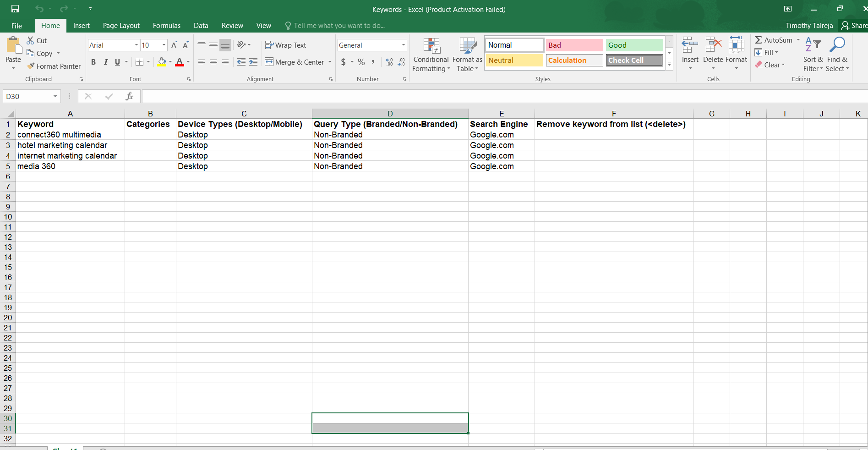Click the Share button
Screen dimensions: 868x450
coord(854,26)
